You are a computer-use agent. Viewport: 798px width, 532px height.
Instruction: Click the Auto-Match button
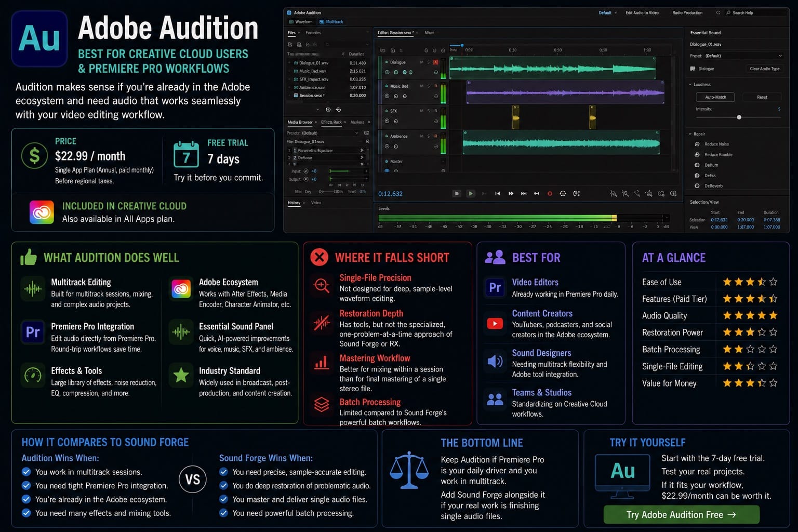click(715, 97)
